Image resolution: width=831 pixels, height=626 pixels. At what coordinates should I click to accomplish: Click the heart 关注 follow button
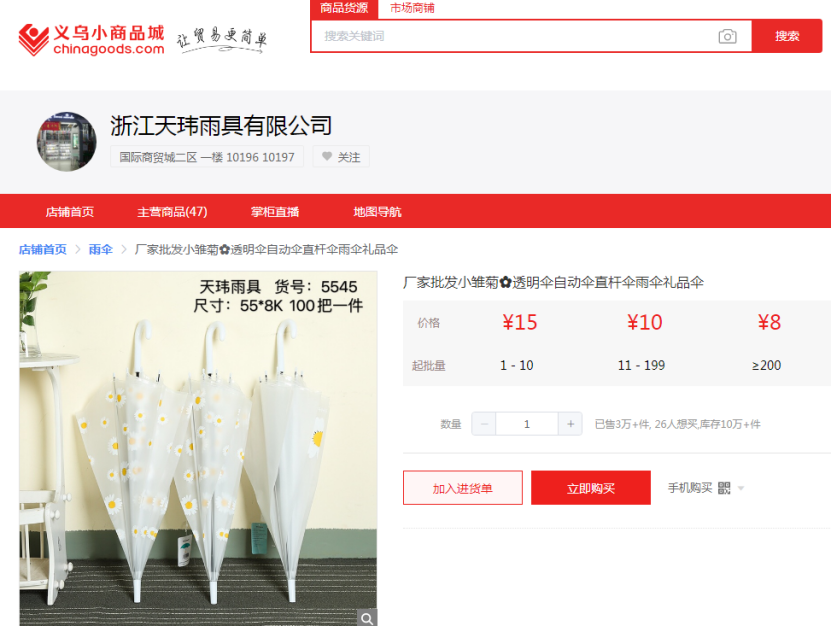(341, 157)
